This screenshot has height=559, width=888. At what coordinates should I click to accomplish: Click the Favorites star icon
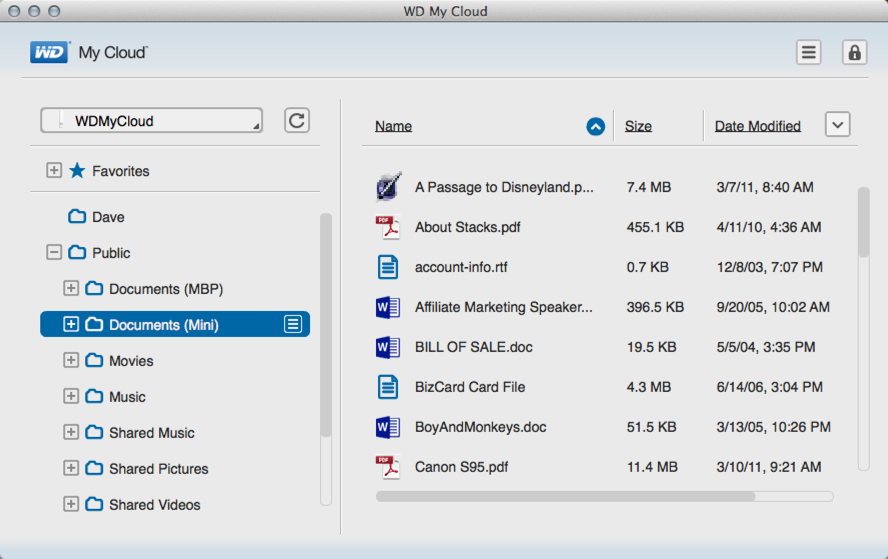click(77, 170)
